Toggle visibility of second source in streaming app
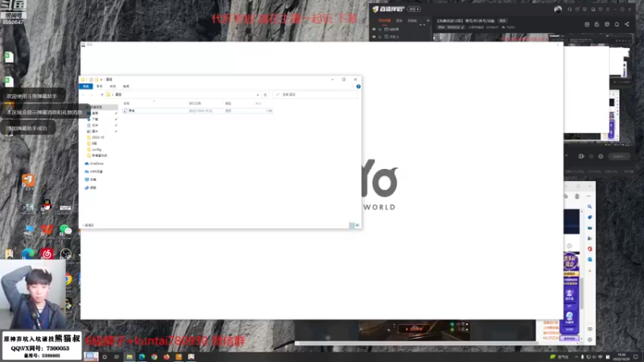This screenshot has height=362, width=644. coord(374,37)
